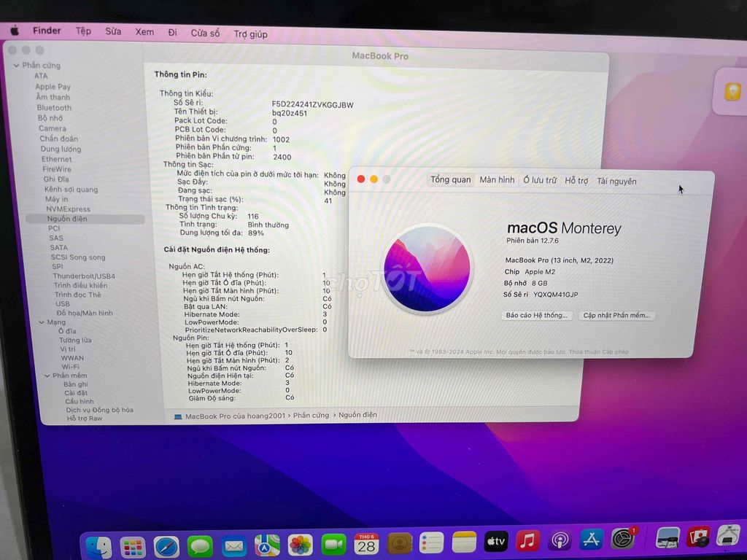Screen dimensions: 747x560
Task: Open the Finder menu
Action: point(47,31)
